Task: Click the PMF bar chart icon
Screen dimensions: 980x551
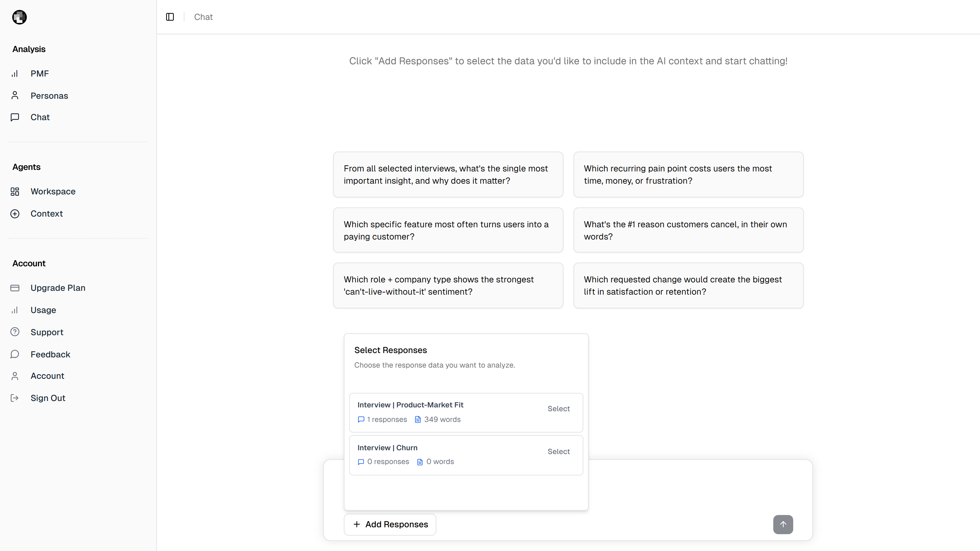Action: (15, 74)
